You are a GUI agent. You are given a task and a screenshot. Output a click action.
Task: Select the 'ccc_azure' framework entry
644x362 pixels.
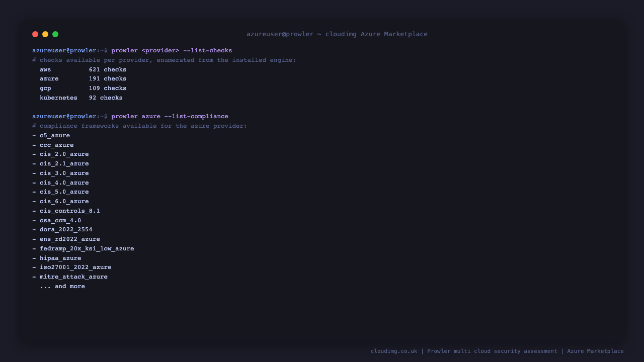click(x=53, y=145)
